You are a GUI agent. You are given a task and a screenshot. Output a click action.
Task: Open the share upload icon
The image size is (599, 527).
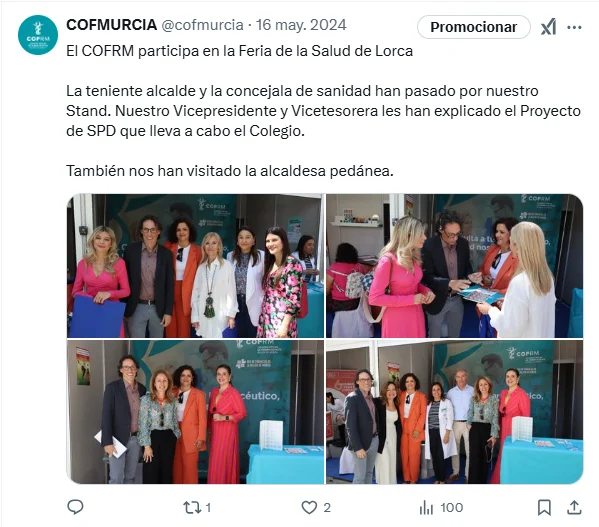coord(574,508)
